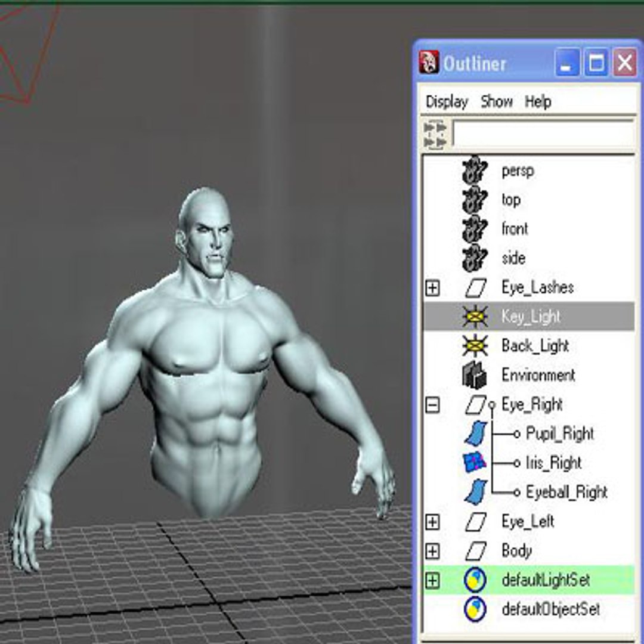Image resolution: width=644 pixels, height=644 pixels.
Task: Select the top camera label
Action: 511,200
